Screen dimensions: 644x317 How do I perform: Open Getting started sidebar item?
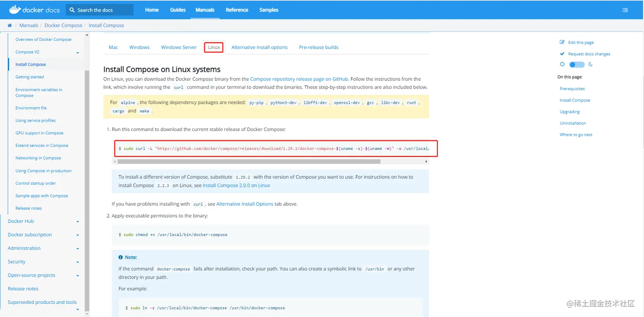click(29, 77)
